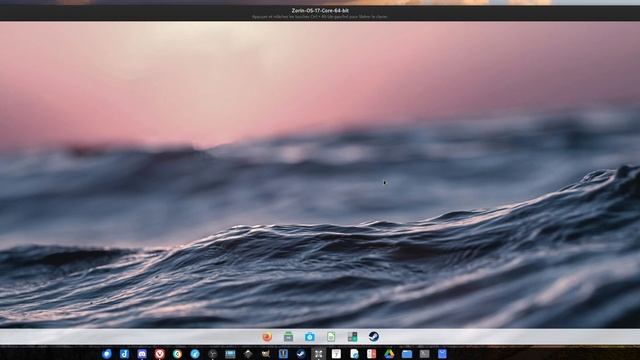Open Google Drive in the host dock
The height and width of the screenshot is (360, 640).
[389, 354]
